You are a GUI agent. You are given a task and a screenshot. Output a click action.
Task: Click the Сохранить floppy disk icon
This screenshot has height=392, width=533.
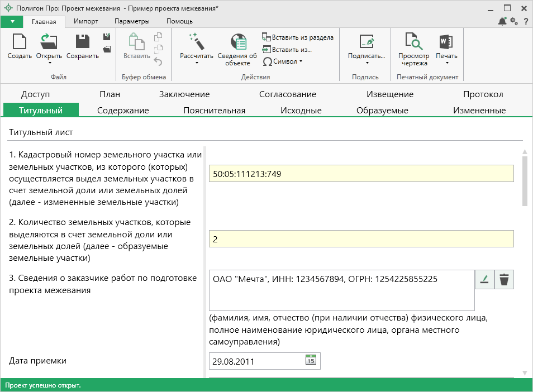(x=83, y=42)
